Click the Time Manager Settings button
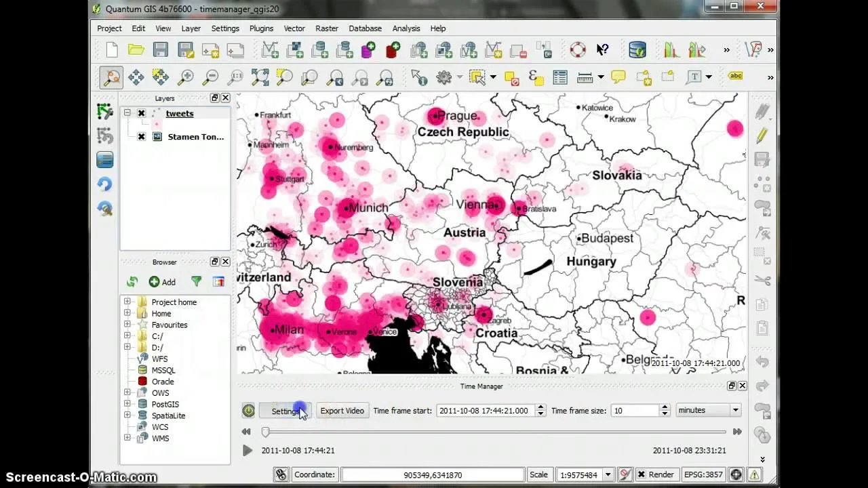The height and width of the screenshot is (488, 868). click(x=285, y=411)
